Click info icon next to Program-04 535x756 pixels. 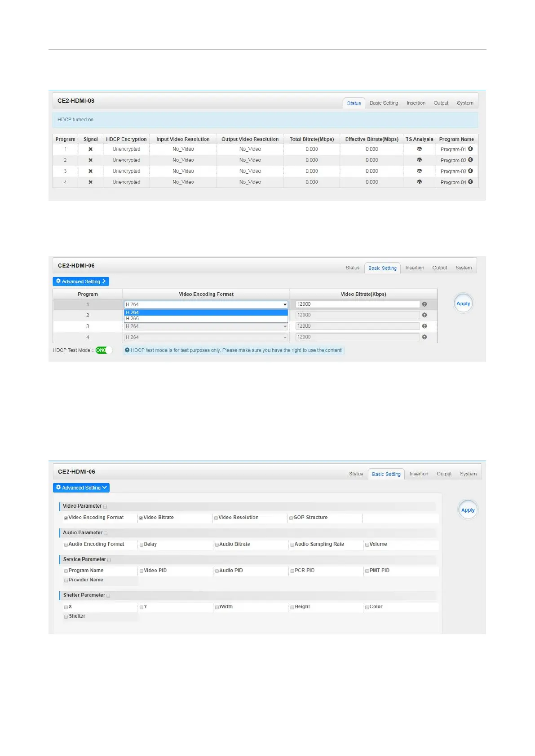470,182
